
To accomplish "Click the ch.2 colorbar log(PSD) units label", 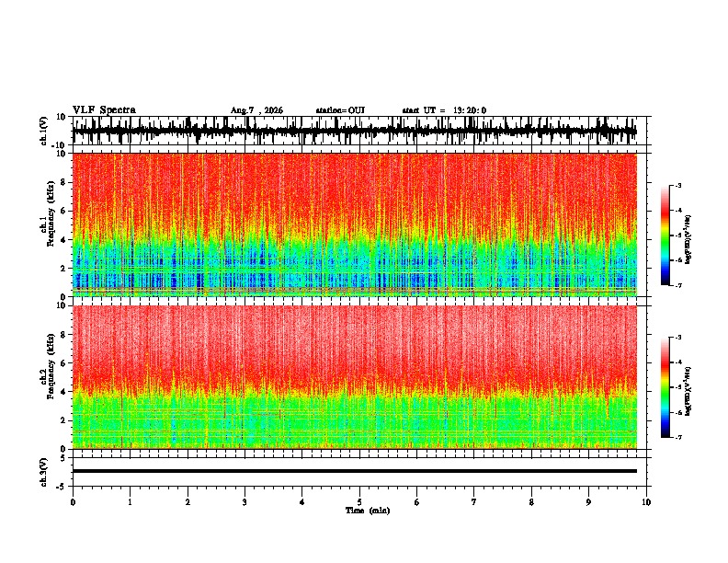I will coord(688,391).
